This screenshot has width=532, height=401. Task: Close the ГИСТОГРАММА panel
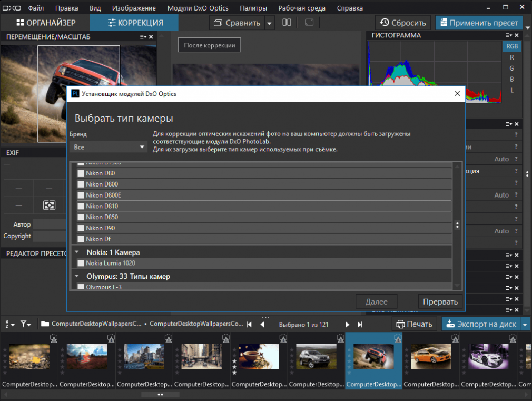tap(517, 35)
